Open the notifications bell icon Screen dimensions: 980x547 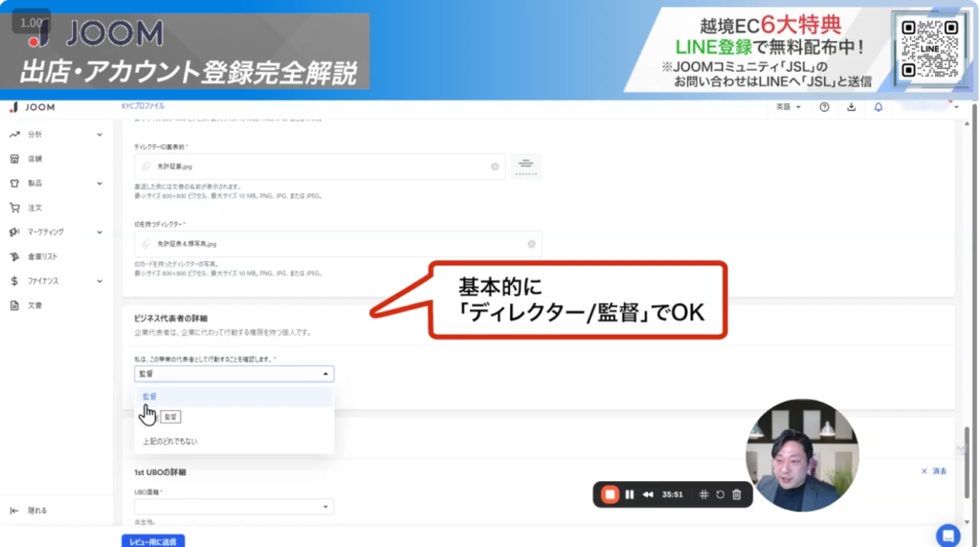point(879,107)
